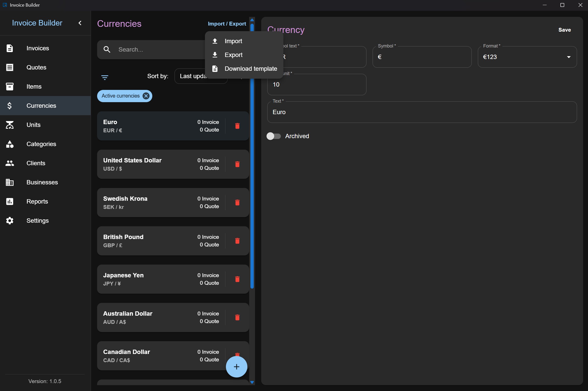
Task: Delete the Australian Dollar currency
Action: (237, 317)
